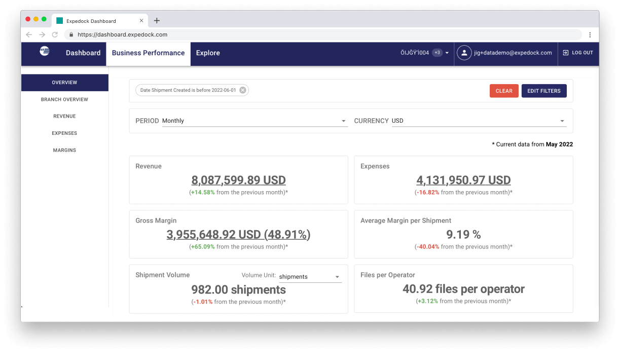Viewport: 620px width, 364px height.
Task: Click the user avatar icon
Action: [464, 53]
